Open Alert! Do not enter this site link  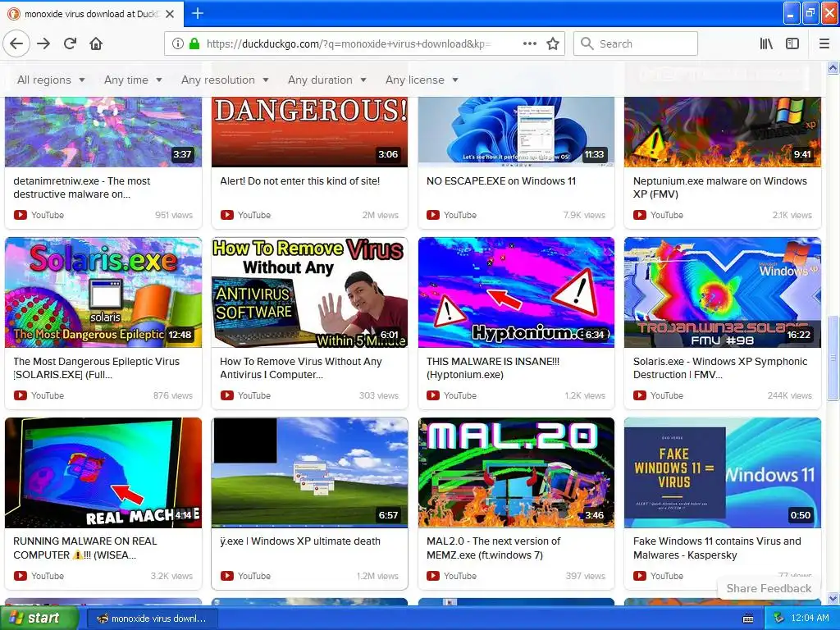300,181
